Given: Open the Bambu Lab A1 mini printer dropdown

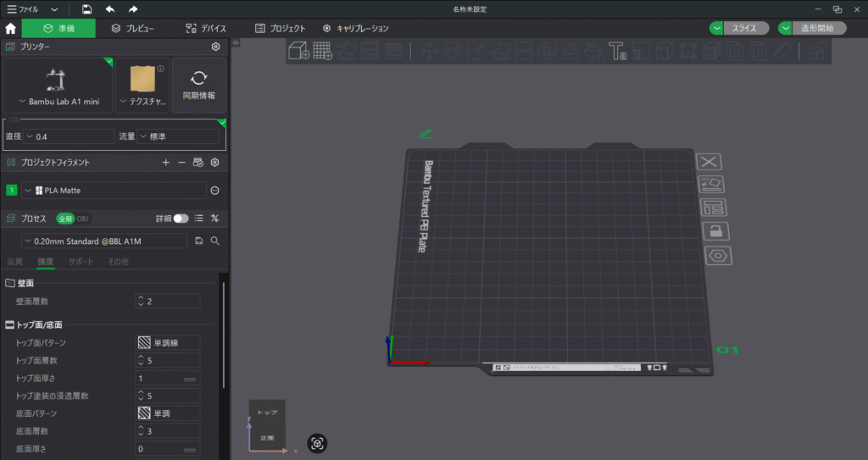Looking at the screenshot, I should (58, 86).
